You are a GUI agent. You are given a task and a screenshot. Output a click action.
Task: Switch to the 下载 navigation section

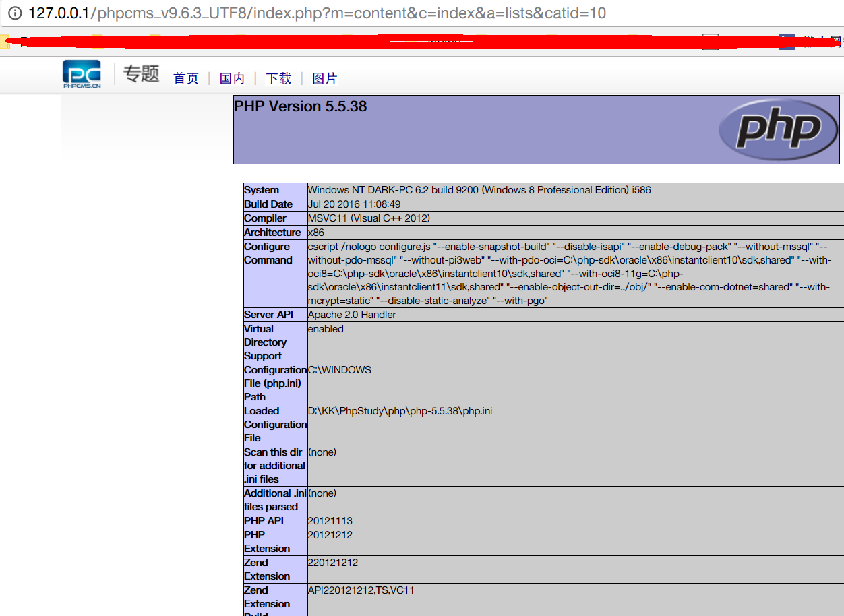pyautogui.click(x=278, y=78)
